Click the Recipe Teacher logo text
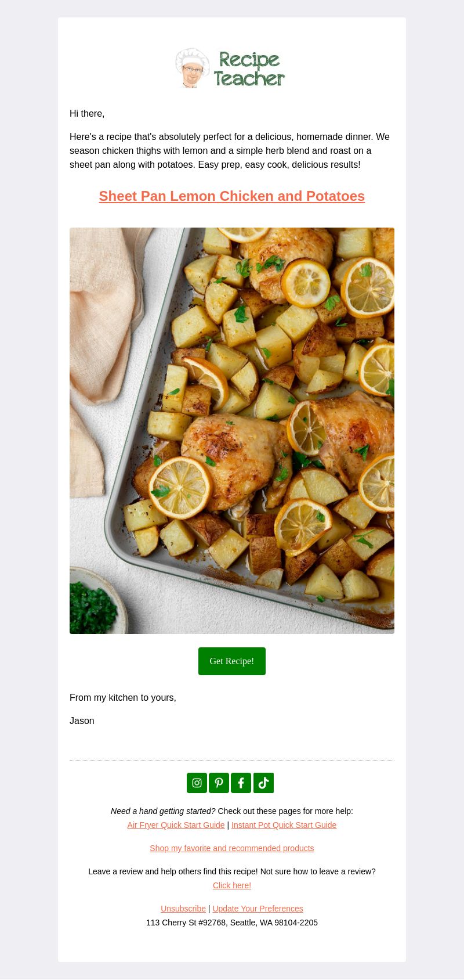464x980 pixels. point(249,69)
